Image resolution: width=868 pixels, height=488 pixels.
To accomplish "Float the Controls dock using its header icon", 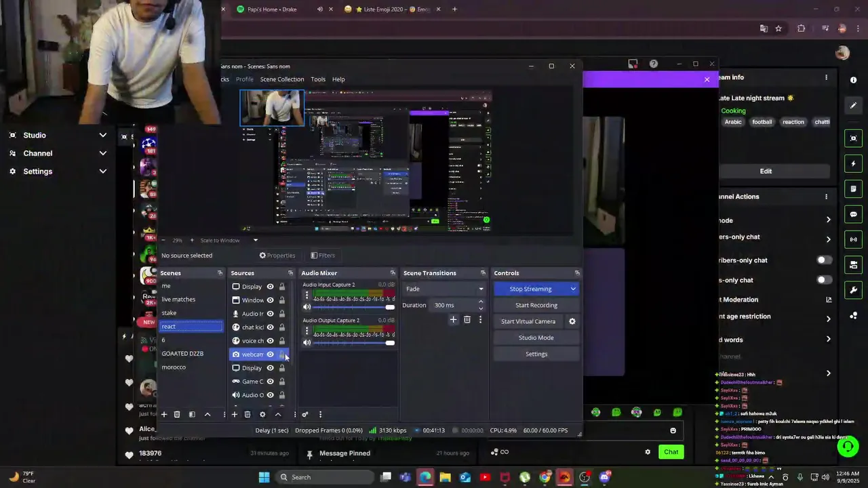I will (x=577, y=273).
